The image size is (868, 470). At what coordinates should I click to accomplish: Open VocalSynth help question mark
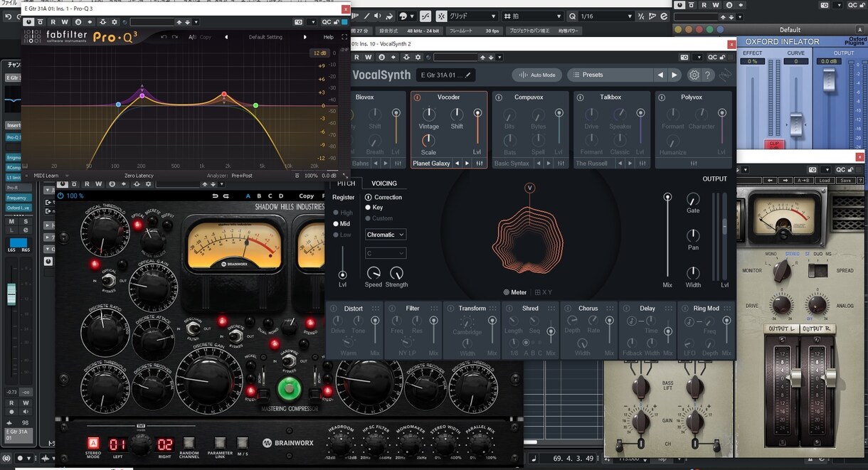[709, 75]
